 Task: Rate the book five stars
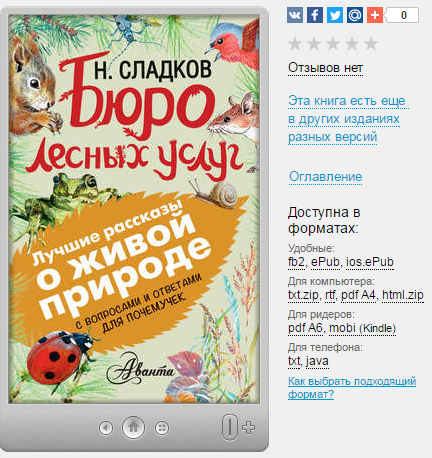click(x=371, y=44)
